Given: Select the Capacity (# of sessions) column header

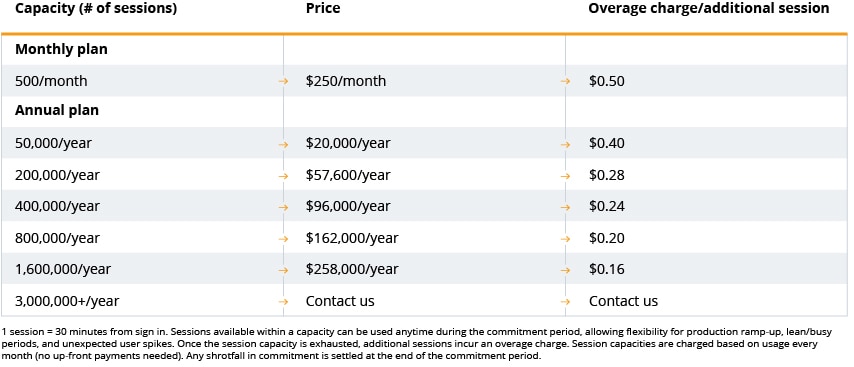Looking at the screenshot, I should coord(96,9).
